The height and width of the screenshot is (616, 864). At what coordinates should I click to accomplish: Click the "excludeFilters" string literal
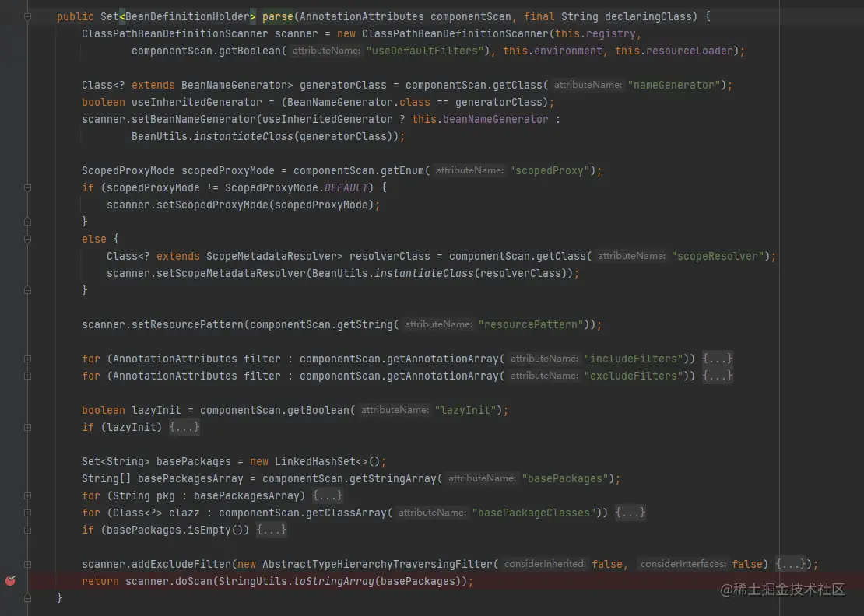(634, 376)
